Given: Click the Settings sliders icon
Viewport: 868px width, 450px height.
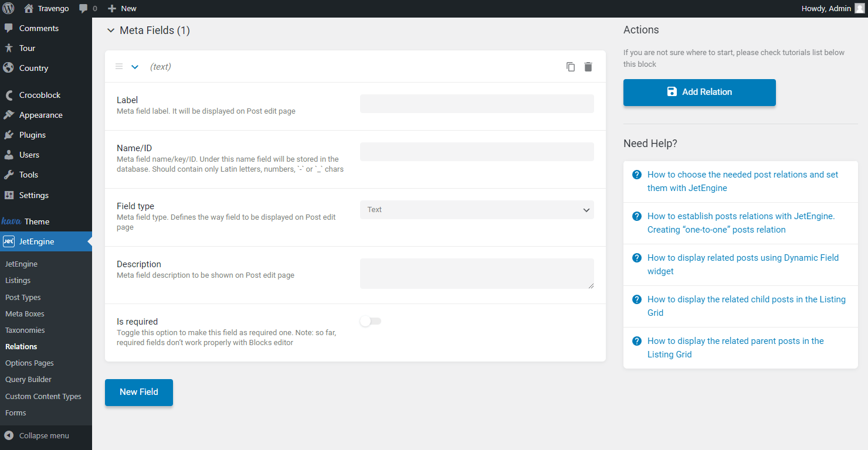Looking at the screenshot, I should (9, 195).
